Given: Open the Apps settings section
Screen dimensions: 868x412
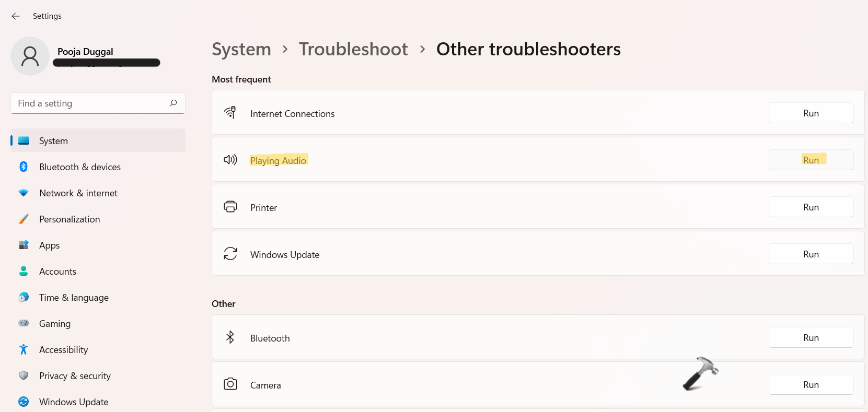Looking at the screenshot, I should (x=50, y=245).
